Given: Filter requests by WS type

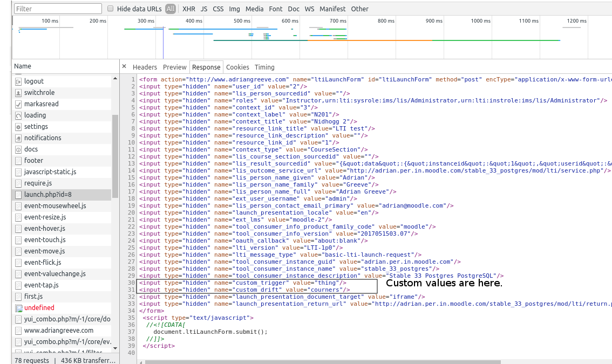Looking at the screenshot, I should click(310, 9).
